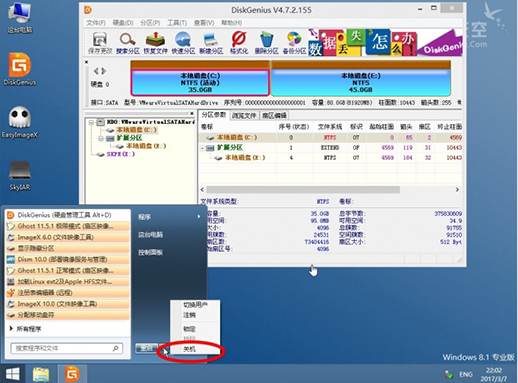Open the 工具(T) menu
This screenshot has height=383, width=518.
[177, 23]
